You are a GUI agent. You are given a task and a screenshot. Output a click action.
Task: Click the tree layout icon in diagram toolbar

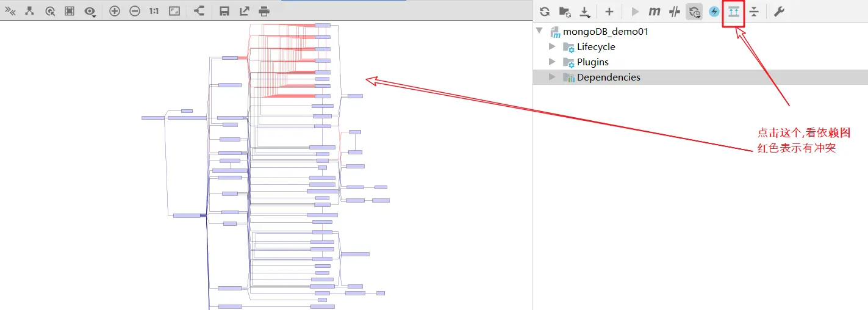tap(29, 10)
